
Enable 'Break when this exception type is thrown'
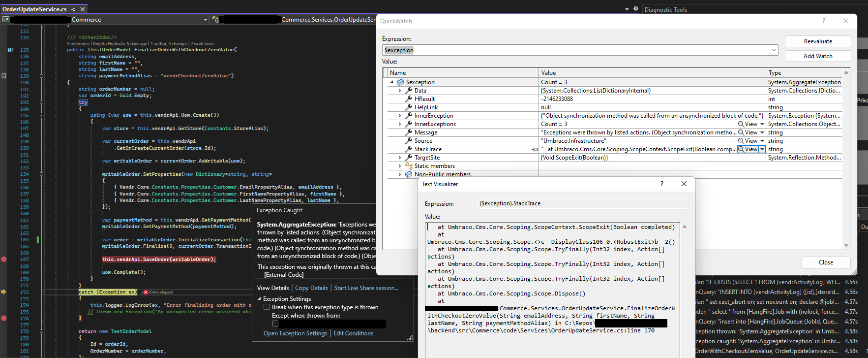[x=267, y=307]
